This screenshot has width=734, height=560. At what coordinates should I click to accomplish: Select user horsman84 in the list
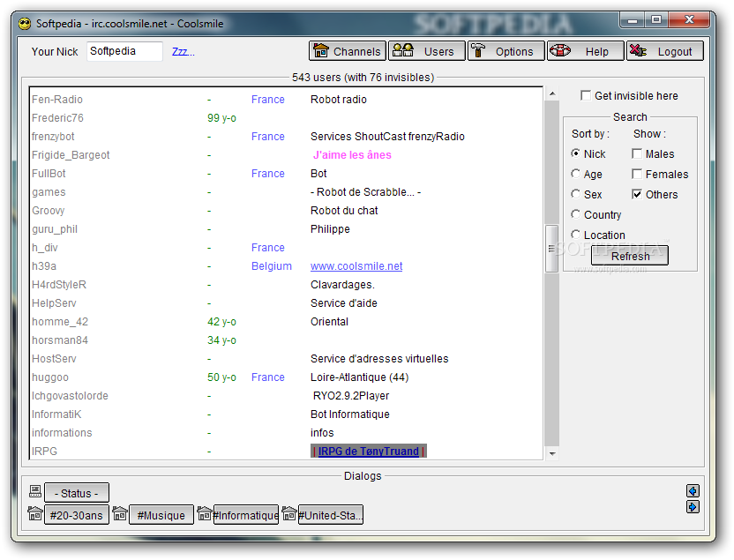click(x=60, y=340)
